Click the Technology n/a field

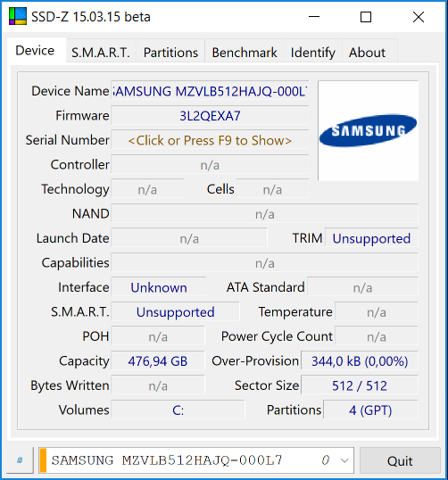coord(147,189)
